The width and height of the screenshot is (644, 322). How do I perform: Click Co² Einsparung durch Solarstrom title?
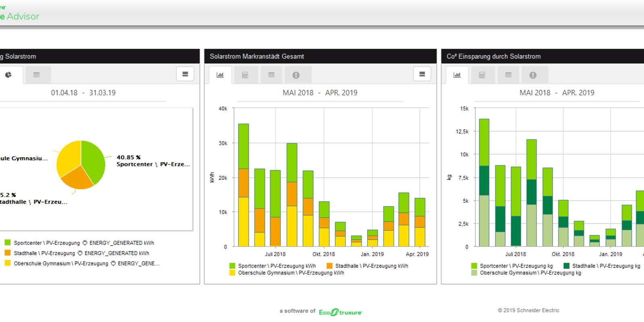point(493,56)
